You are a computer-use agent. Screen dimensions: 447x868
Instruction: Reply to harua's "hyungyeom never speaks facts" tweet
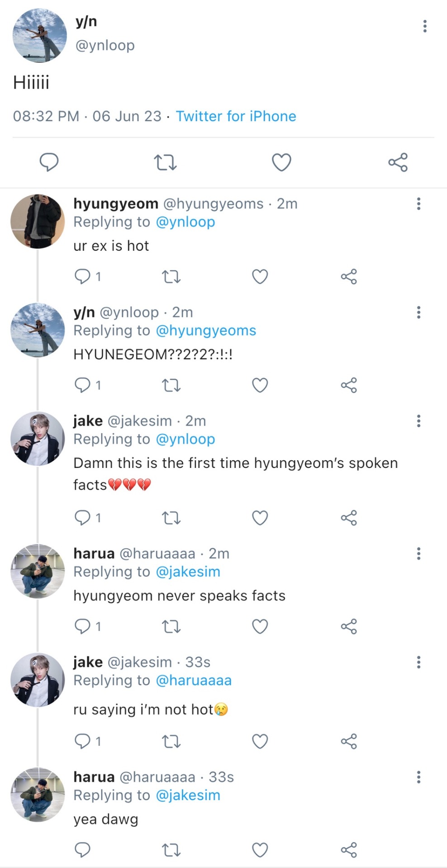coord(82,627)
